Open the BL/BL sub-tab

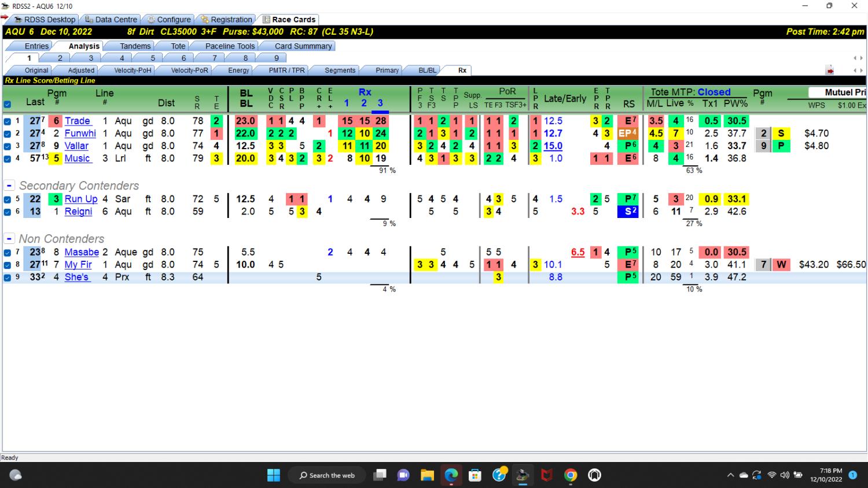pos(427,71)
